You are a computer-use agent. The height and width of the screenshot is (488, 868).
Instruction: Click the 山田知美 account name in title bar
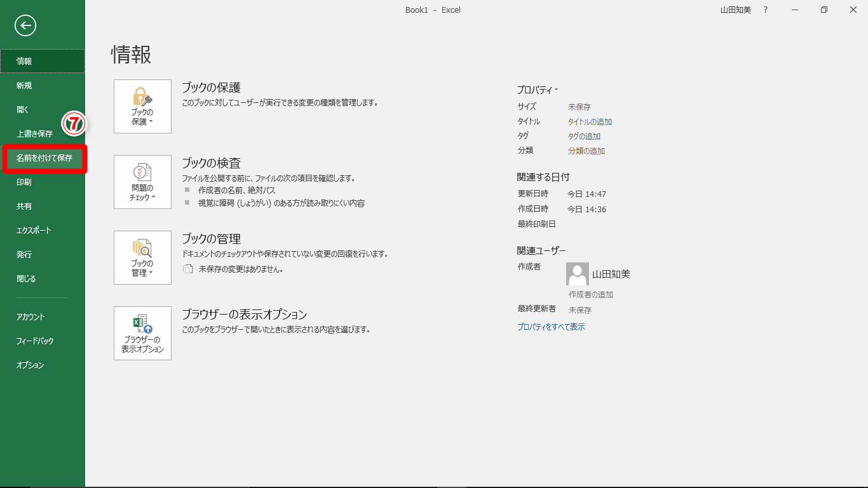(x=736, y=10)
